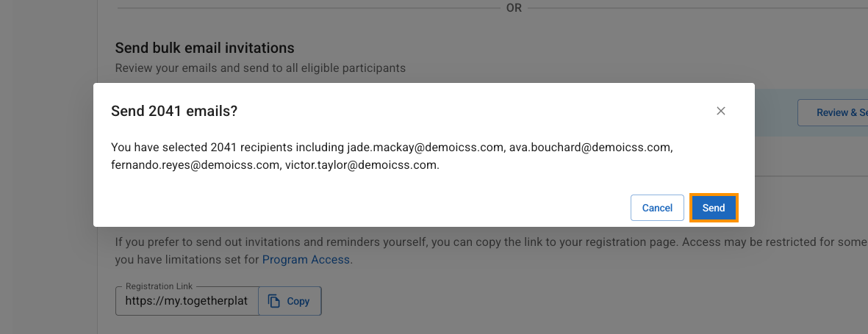The image size is (868, 334).
Task: Click the "you have limitations set for" text
Action: pos(187,259)
